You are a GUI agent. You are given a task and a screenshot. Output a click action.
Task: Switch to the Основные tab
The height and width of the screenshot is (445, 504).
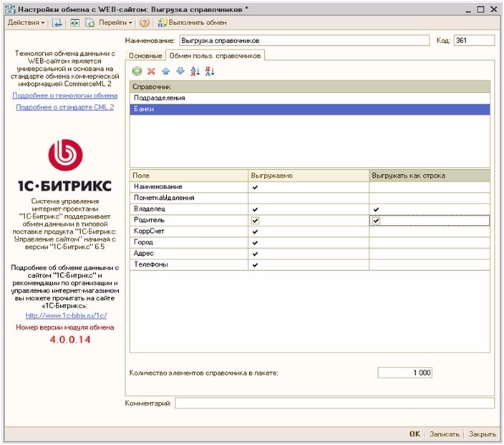click(145, 55)
